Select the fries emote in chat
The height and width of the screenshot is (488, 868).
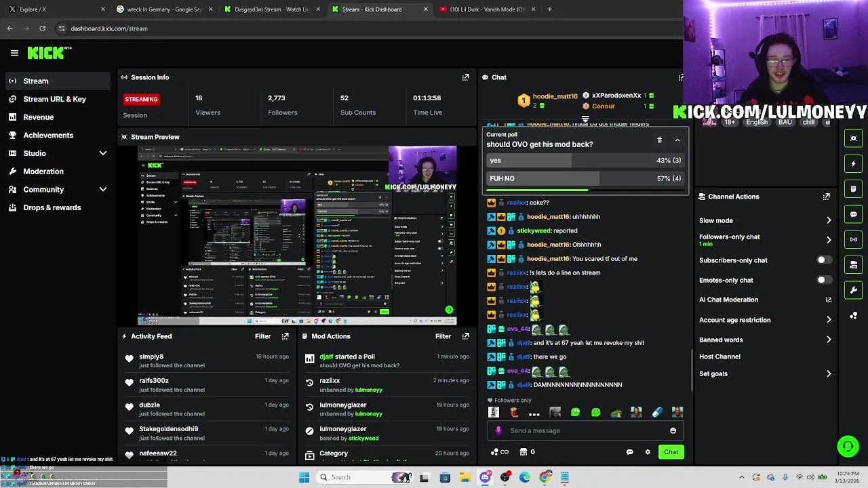(514, 412)
